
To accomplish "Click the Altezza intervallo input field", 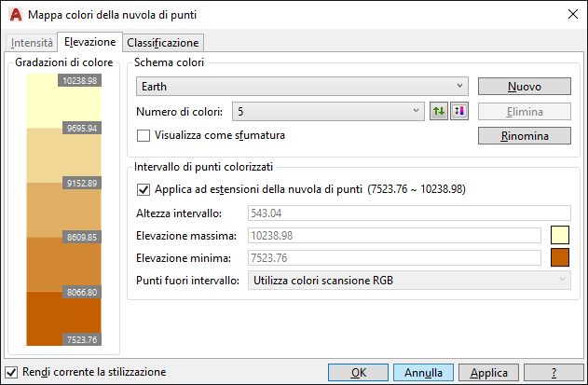I will coord(409,213).
